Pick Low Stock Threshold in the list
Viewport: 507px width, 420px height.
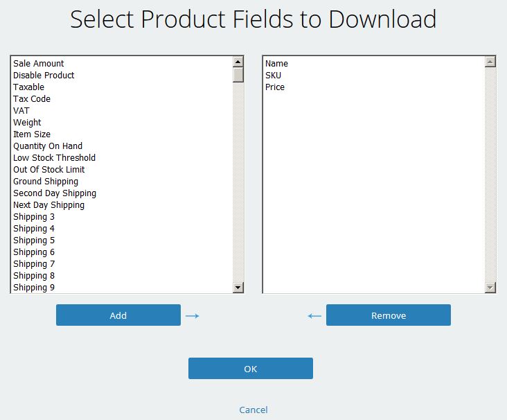122,157
